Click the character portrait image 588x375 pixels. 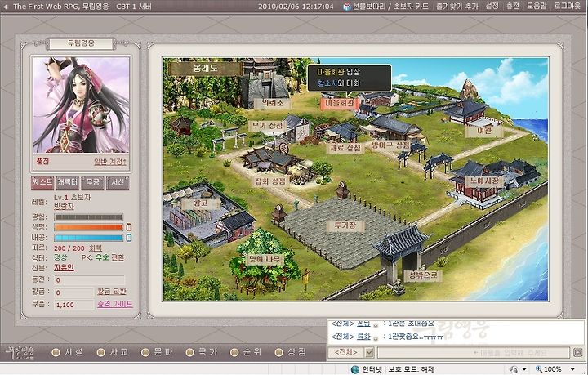(x=82, y=105)
